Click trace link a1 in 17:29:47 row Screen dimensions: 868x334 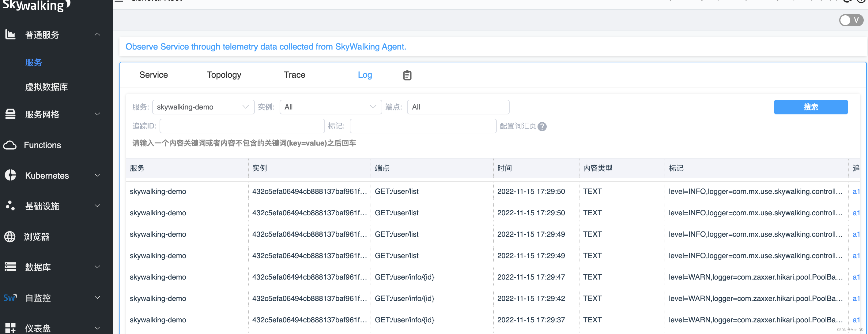tap(856, 277)
